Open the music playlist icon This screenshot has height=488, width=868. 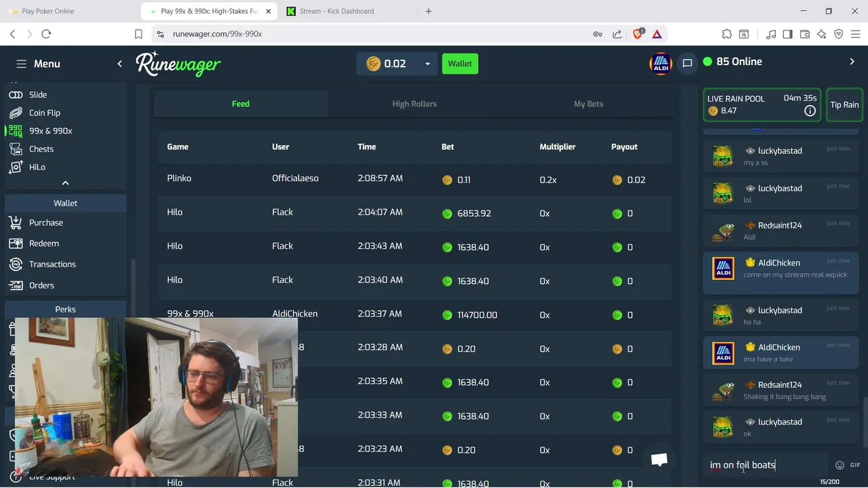[x=771, y=34]
